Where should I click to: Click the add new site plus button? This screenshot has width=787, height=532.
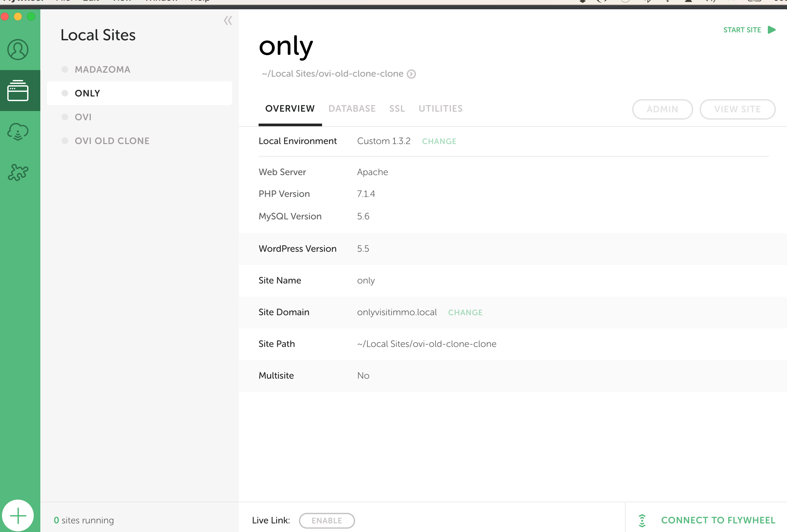coord(18,516)
